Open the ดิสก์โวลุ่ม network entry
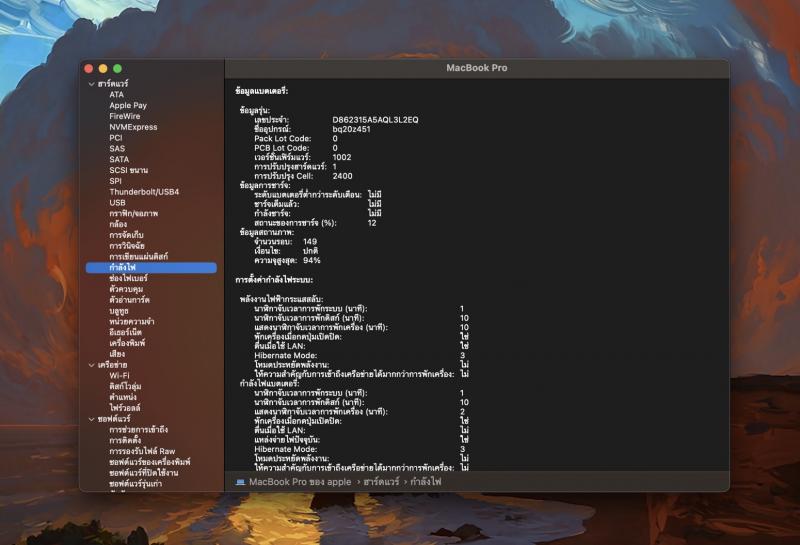Image resolution: width=800 pixels, height=545 pixels. point(125,386)
